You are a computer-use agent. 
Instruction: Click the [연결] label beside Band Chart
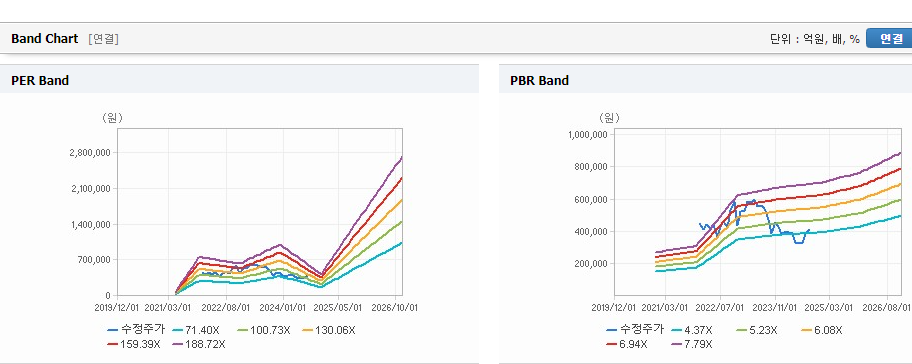tap(104, 39)
